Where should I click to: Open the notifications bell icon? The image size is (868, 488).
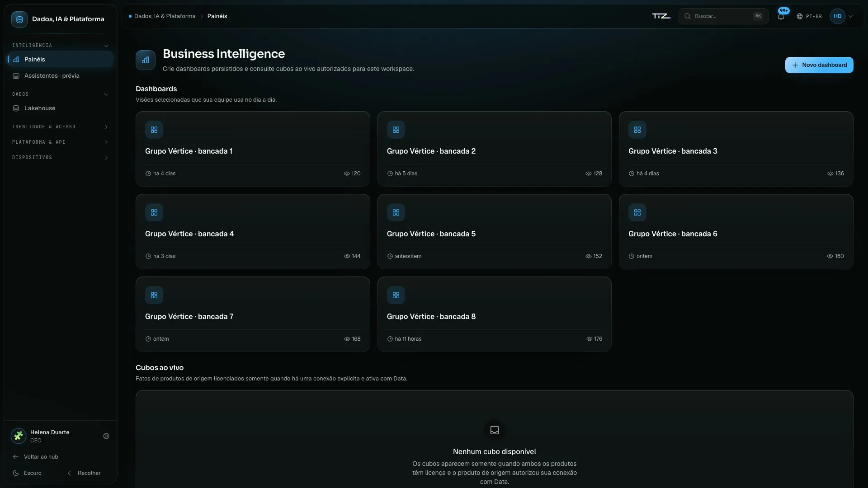pyautogui.click(x=781, y=16)
